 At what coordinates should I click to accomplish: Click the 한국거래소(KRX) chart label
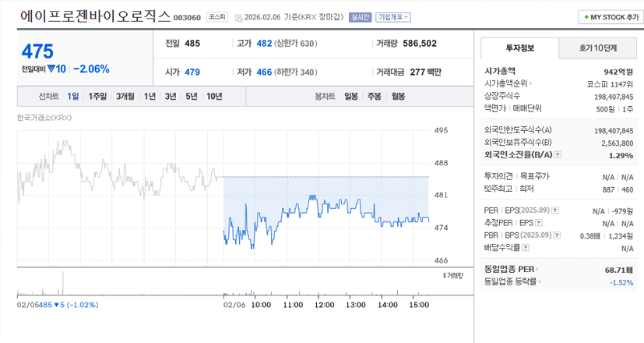(44, 118)
